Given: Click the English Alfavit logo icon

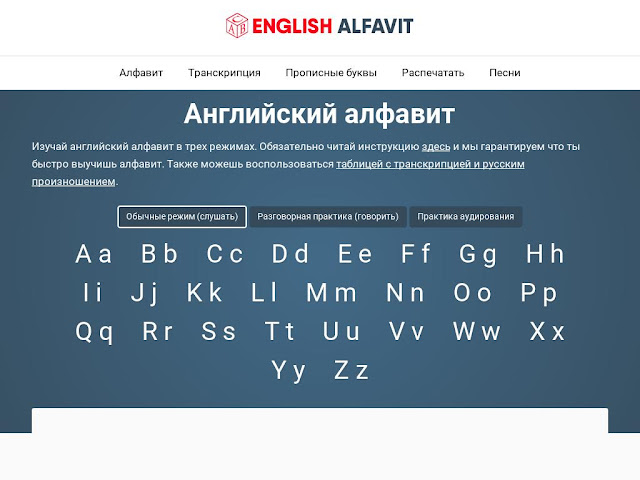Looking at the screenshot, I should [x=236, y=25].
